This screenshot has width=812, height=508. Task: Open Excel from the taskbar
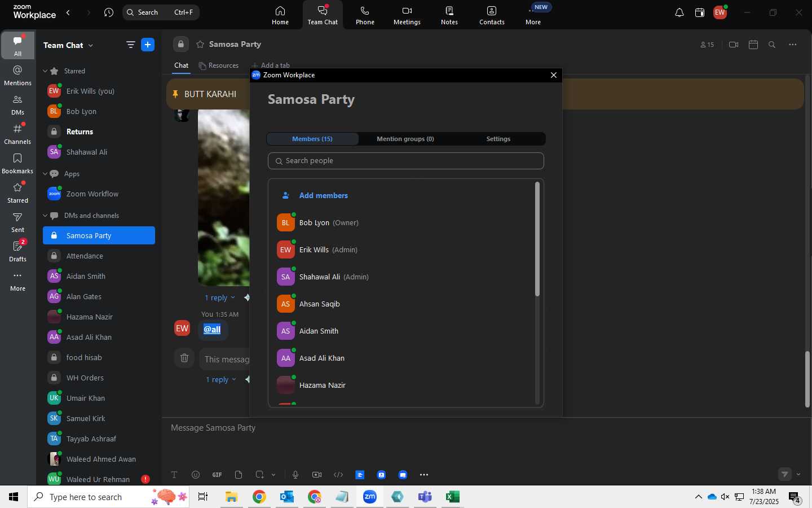(x=452, y=497)
